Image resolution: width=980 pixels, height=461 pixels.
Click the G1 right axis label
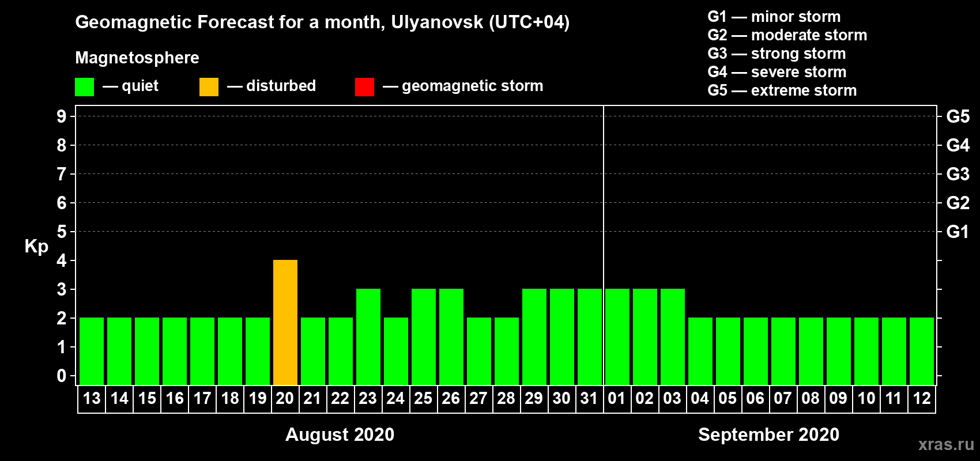pyautogui.click(x=958, y=232)
